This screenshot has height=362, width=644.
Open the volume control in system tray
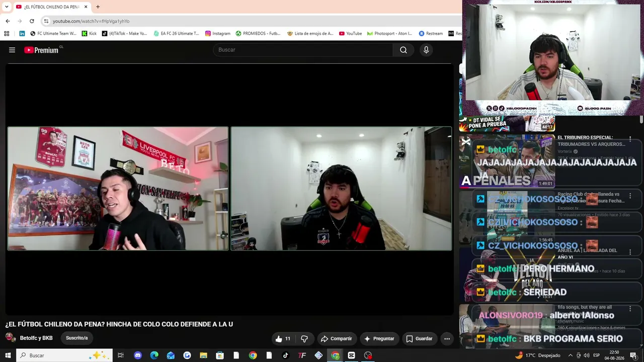coord(586,355)
